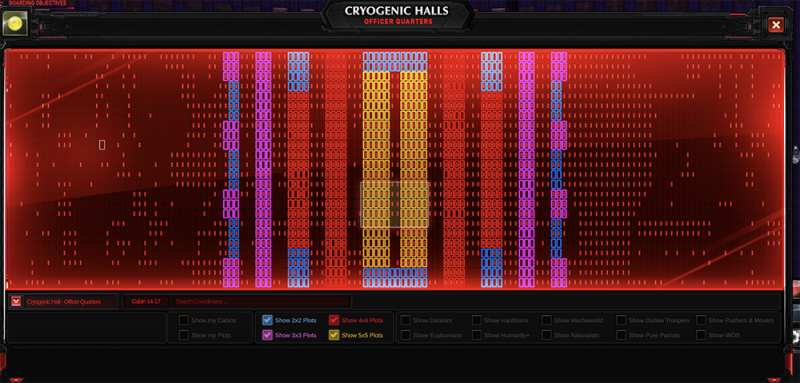Uncheck the Show 3x3 Plots option

point(267,335)
